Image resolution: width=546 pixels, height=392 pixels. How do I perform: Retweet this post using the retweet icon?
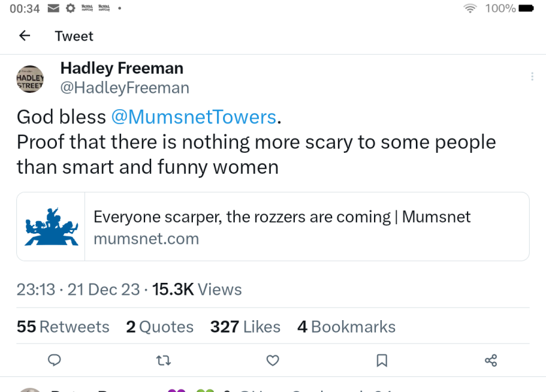point(163,360)
